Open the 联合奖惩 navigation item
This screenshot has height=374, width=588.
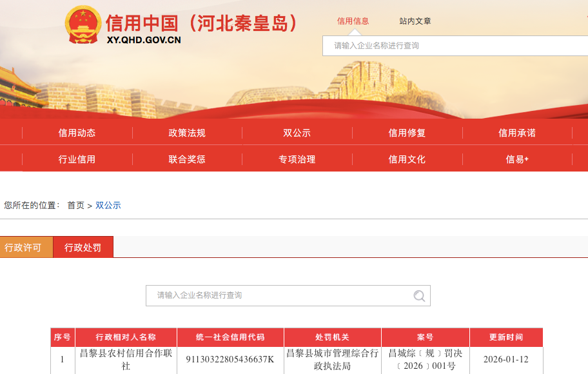[x=187, y=159]
